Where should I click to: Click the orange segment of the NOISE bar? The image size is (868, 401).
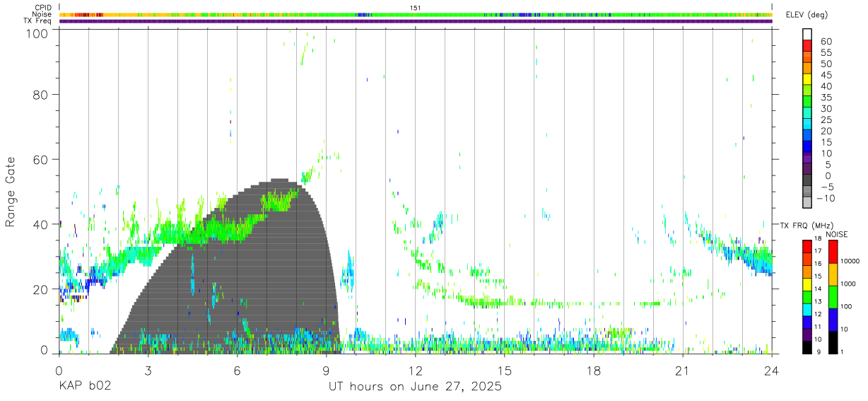pyautogui.click(x=834, y=274)
